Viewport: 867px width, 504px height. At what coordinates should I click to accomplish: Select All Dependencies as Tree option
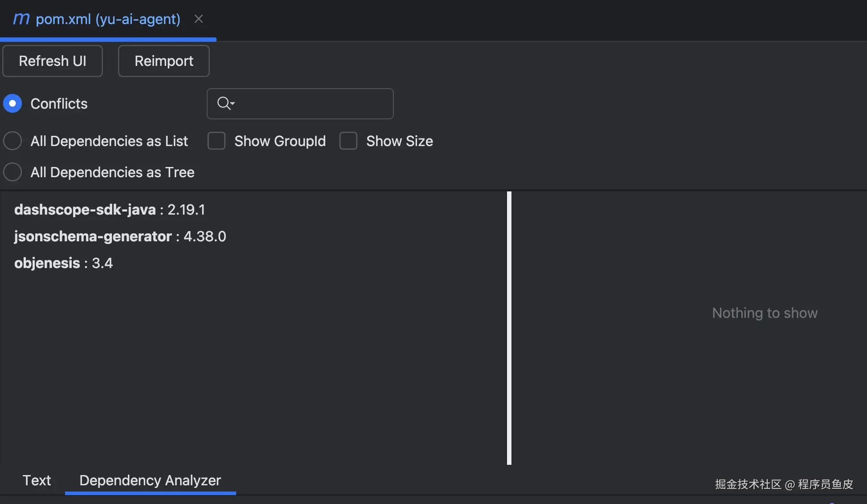pos(12,172)
